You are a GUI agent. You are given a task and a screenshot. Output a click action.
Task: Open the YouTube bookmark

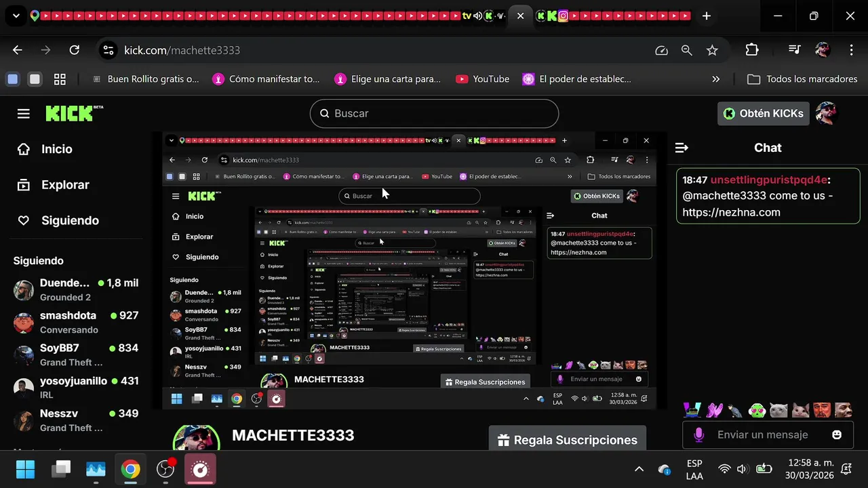[483, 79]
